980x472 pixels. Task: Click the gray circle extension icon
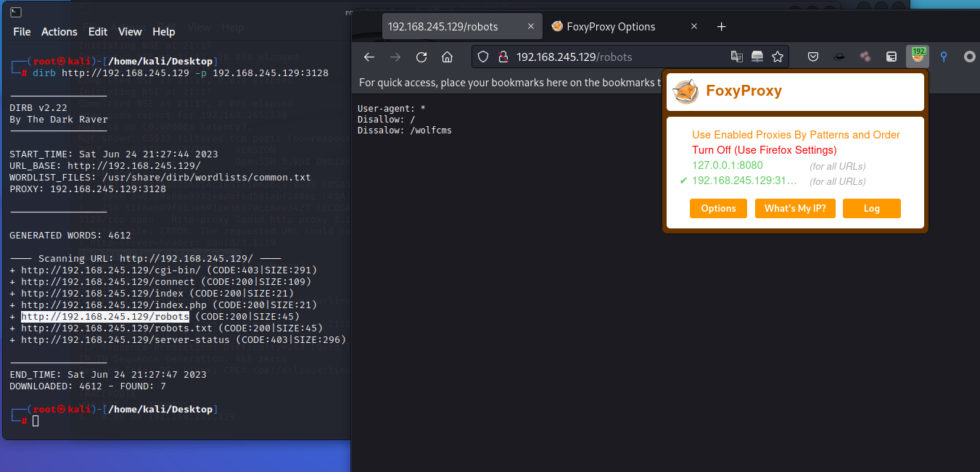970,57
